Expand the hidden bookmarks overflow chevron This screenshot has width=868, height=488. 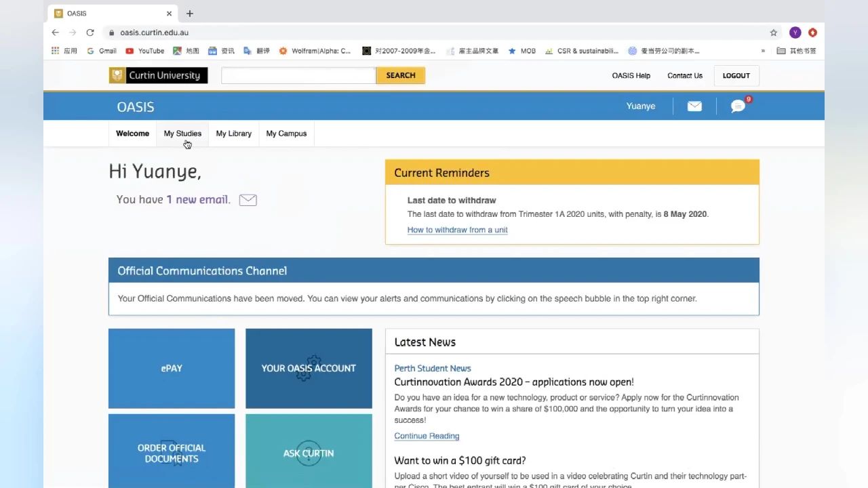763,51
